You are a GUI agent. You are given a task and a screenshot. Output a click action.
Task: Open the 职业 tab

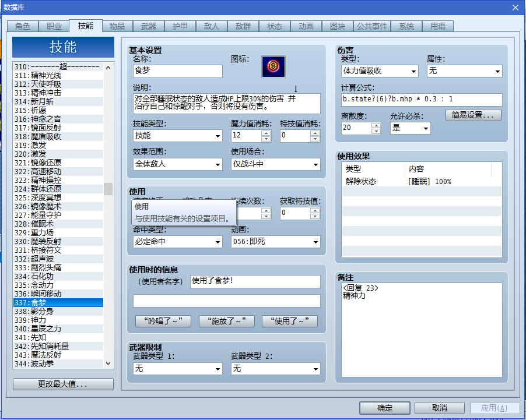54,26
